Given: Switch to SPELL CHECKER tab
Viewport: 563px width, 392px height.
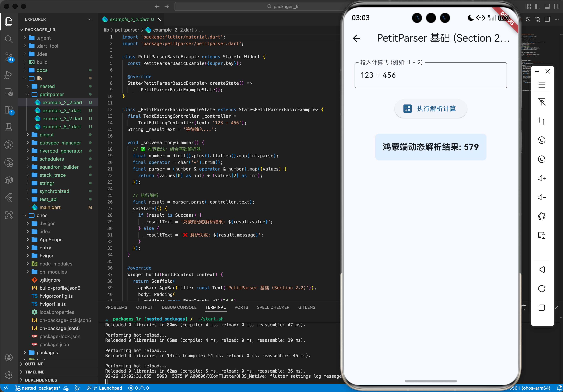Looking at the screenshot, I should tap(273, 307).
